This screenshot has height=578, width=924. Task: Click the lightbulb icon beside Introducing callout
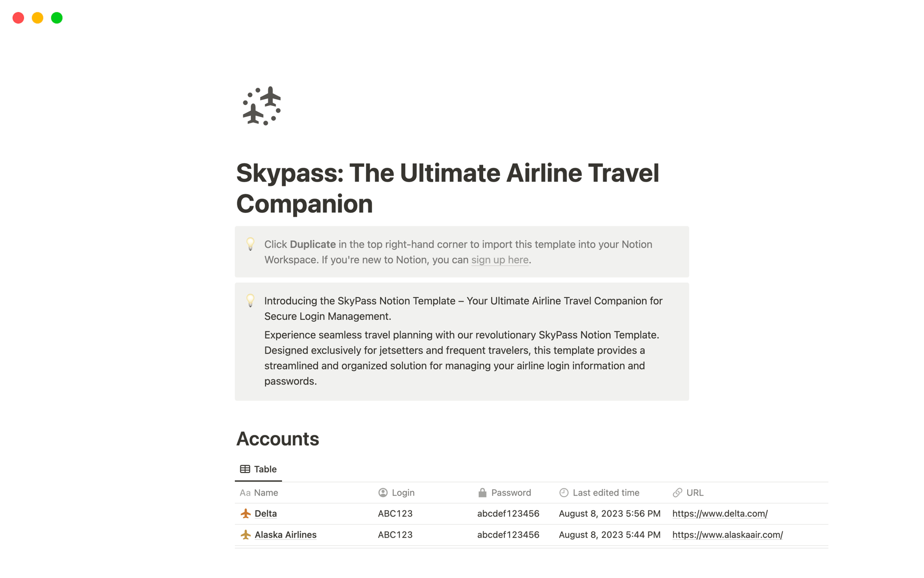click(250, 301)
